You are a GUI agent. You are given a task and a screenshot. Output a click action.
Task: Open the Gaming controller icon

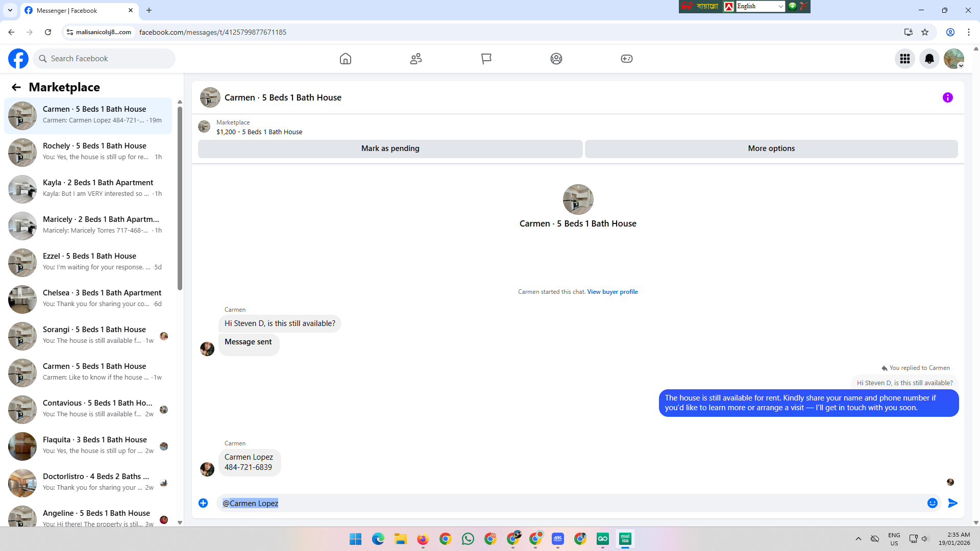pyautogui.click(x=627, y=59)
